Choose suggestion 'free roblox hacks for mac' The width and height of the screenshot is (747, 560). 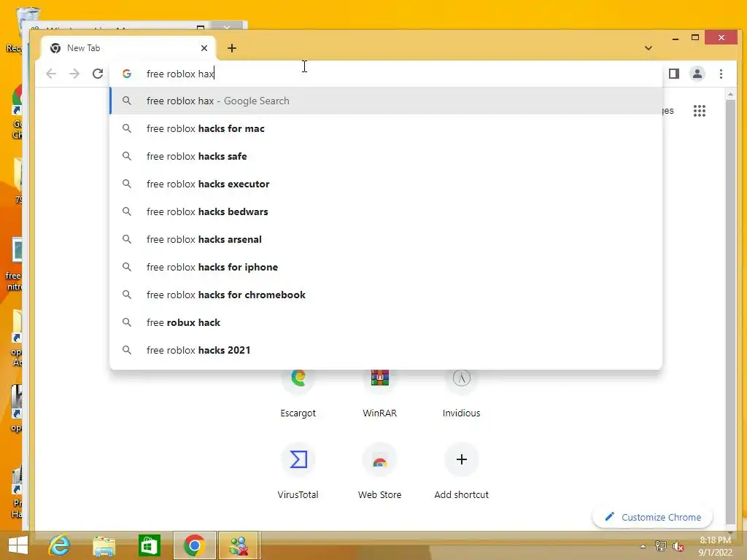click(x=386, y=128)
